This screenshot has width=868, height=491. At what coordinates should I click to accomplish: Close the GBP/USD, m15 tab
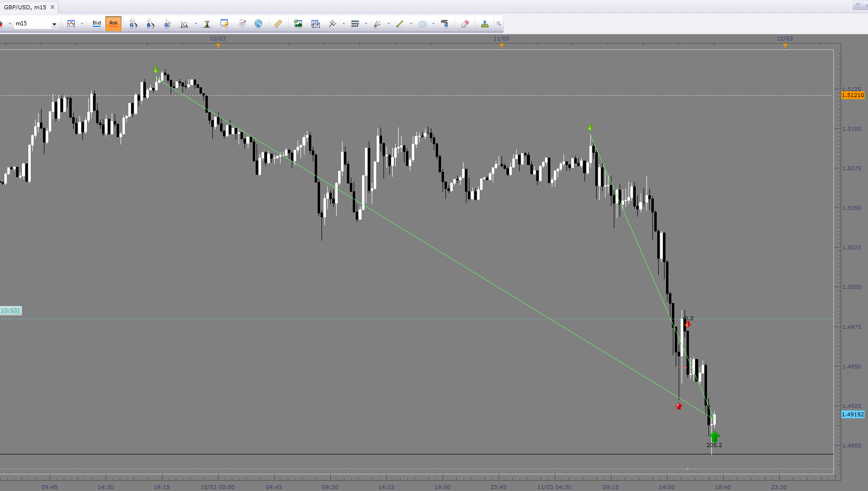(x=52, y=7)
